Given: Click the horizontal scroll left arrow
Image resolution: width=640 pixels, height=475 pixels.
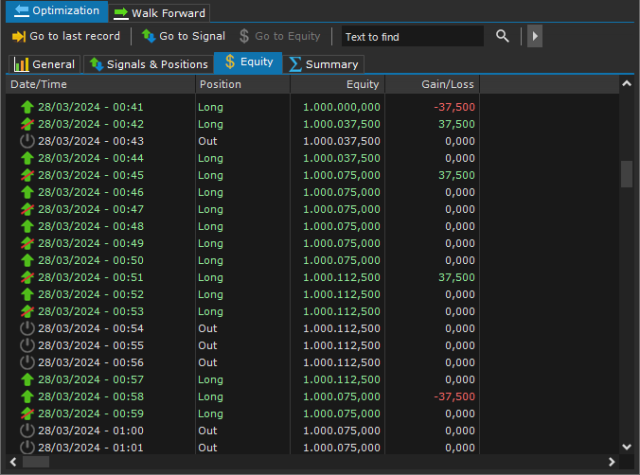Looking at the screenshot, I should pos(13,462).
